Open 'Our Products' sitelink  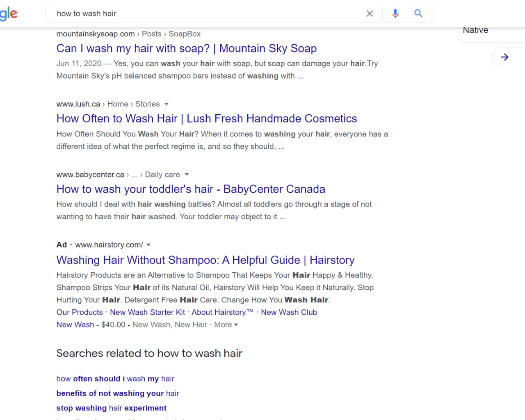(80, 312)
